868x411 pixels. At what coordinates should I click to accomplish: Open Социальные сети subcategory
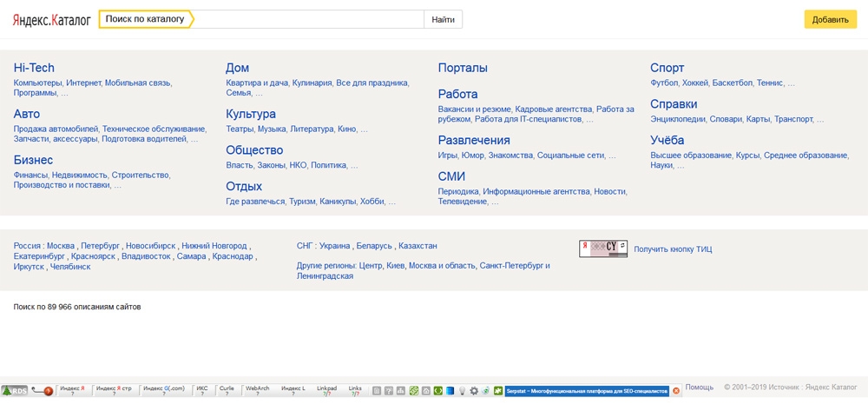pyautogui.click(x=571, y=156)
